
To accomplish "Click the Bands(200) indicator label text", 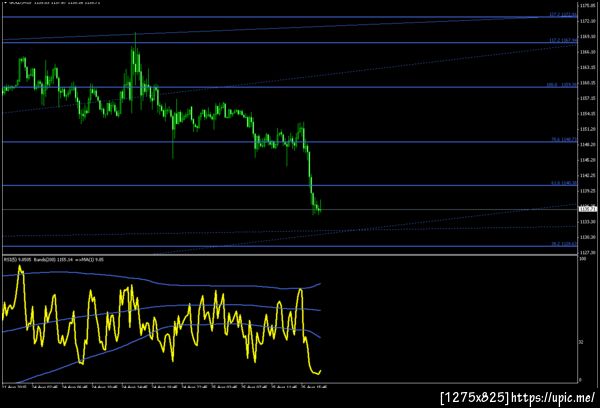I will click(50, 259).
